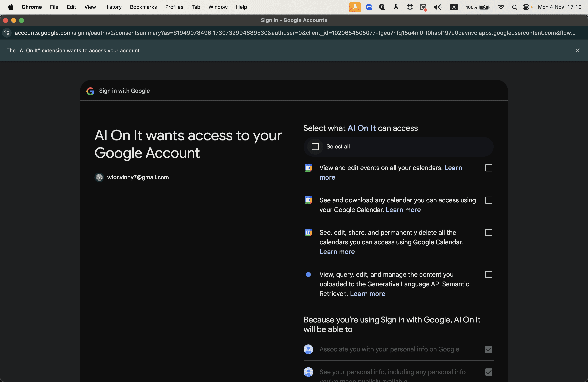Dismiss the 'AI On It' extension banner

[x=577, y=50]
